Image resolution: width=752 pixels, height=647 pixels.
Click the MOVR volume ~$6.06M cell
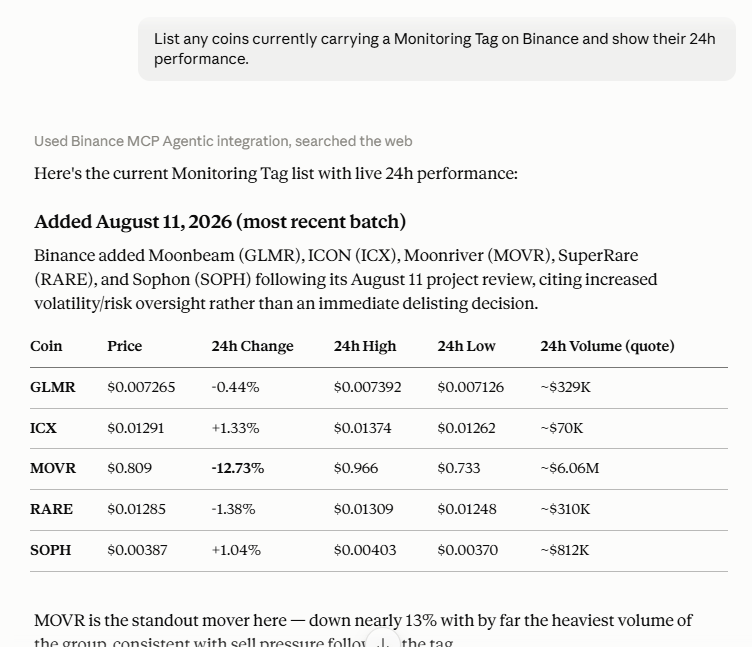click(570, 468)
